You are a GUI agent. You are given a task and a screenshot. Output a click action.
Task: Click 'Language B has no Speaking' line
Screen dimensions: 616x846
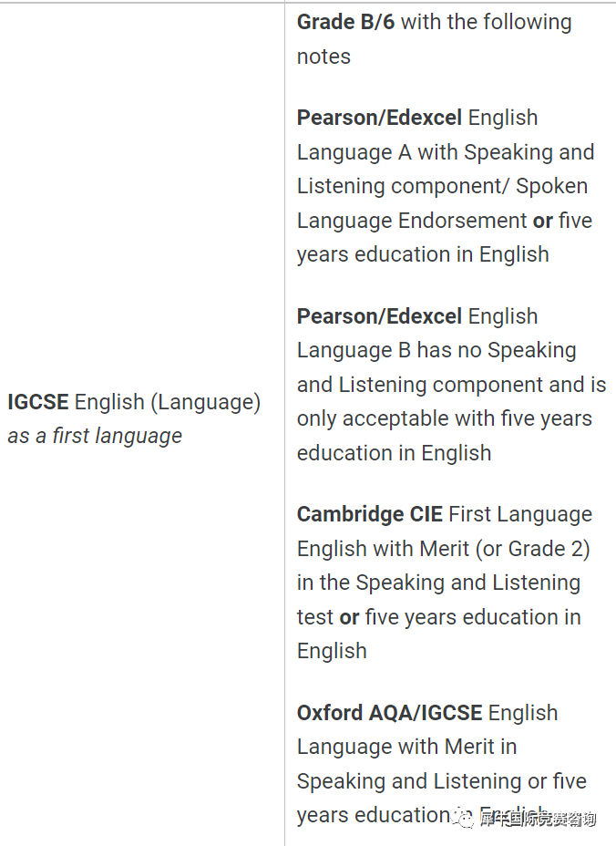coord(436,351)
